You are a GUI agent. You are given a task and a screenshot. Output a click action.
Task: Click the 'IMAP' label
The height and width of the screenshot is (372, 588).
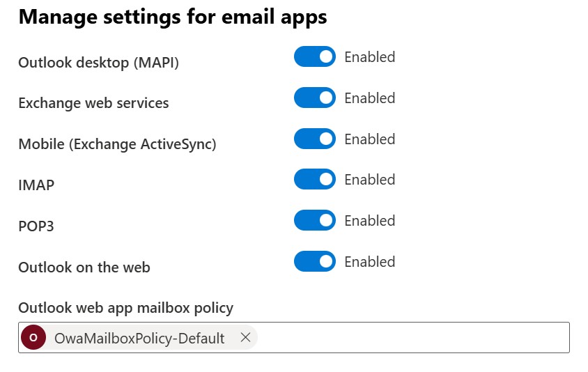[36, 185]
